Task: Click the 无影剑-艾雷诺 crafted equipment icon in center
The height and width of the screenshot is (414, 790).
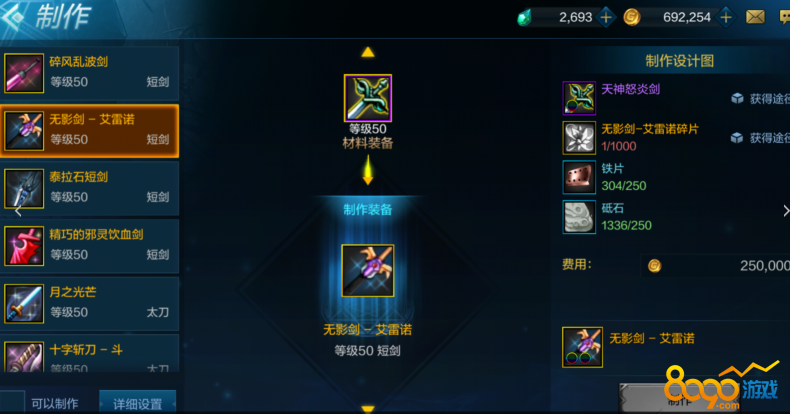Action: (368, 270)
